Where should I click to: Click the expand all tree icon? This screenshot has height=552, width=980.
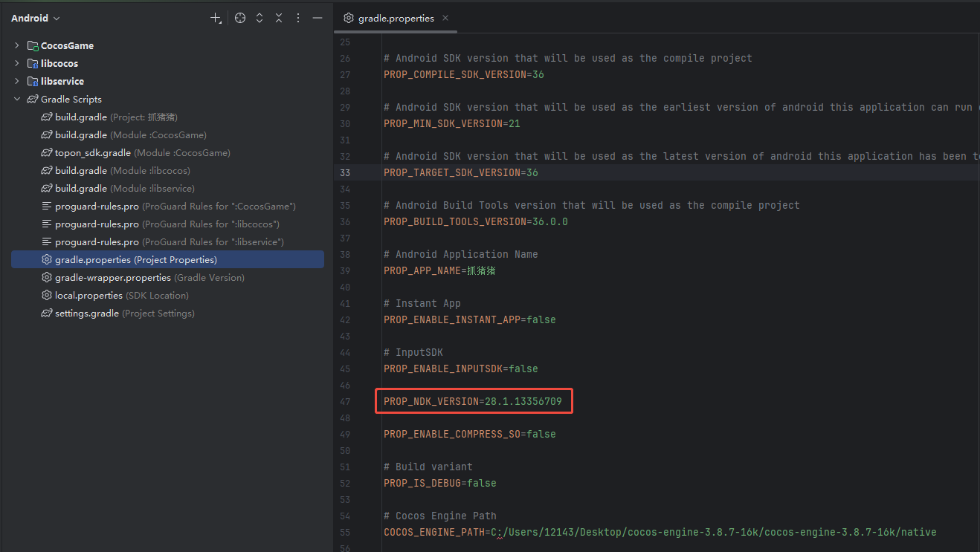click(259, 18)
